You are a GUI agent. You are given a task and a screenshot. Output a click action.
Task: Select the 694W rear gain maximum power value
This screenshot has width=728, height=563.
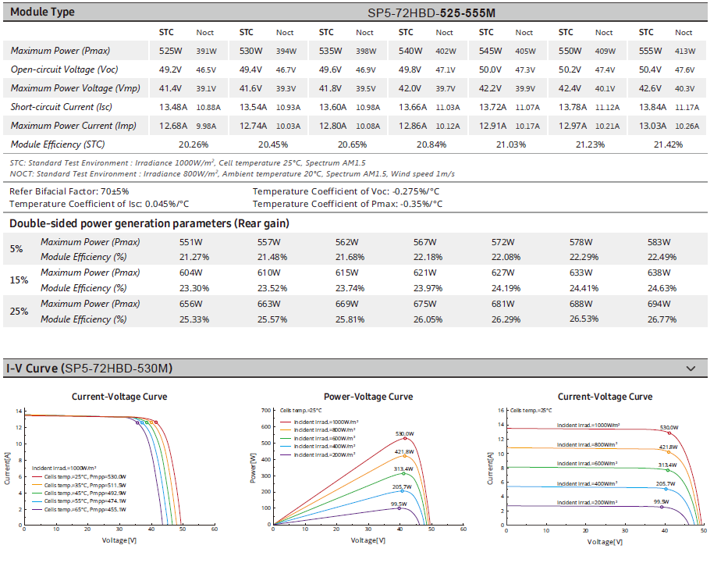(659, 304)
